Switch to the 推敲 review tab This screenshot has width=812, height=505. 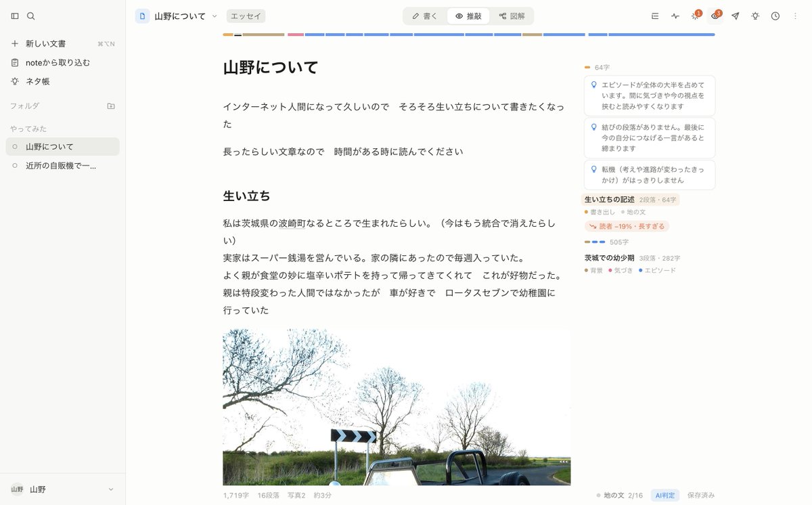click(468, 16)
